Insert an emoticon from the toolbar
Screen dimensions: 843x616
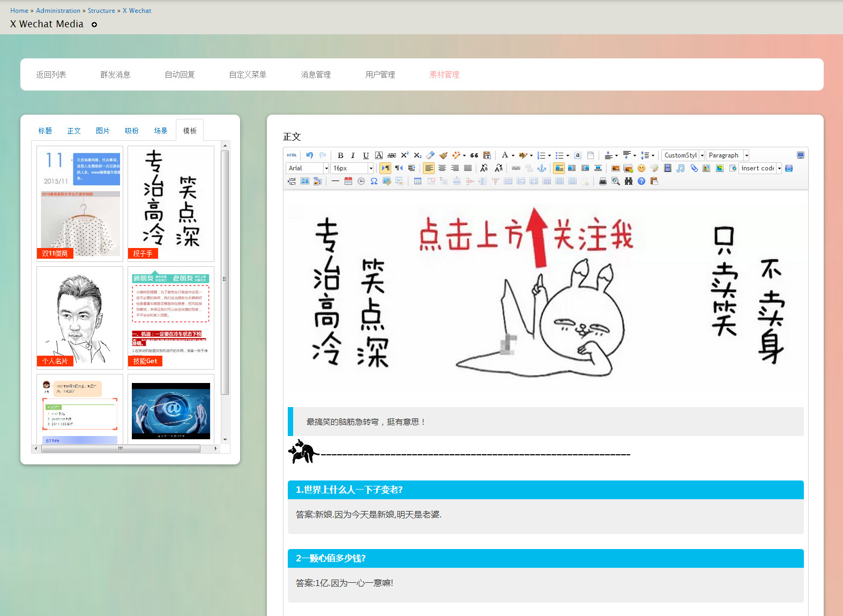[x=641, y=168]
